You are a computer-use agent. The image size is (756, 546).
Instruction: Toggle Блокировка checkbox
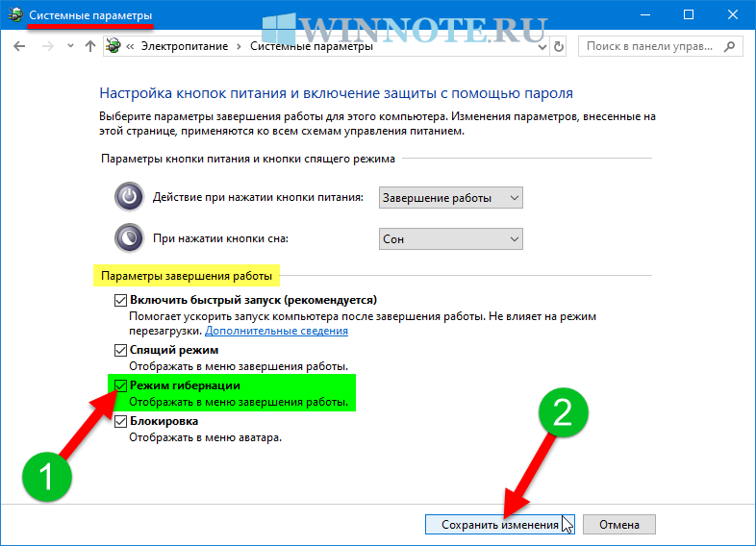coord(120,421)
